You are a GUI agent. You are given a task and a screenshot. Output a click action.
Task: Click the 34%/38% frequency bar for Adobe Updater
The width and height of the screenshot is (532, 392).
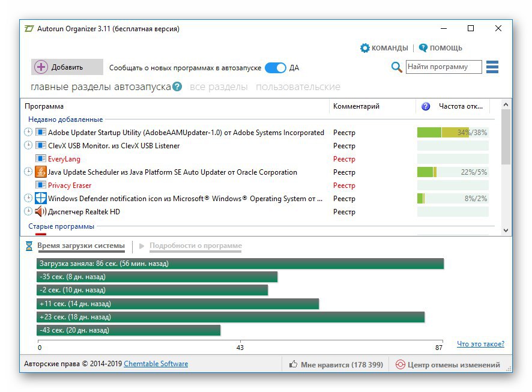(453, 132)
